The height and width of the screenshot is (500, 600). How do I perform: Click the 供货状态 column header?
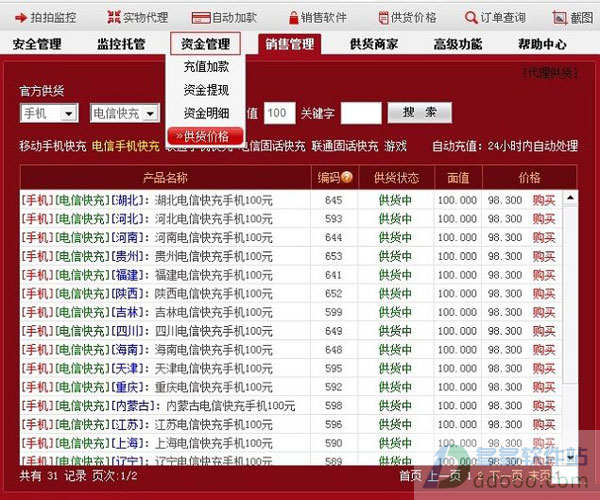click(396, 177)
